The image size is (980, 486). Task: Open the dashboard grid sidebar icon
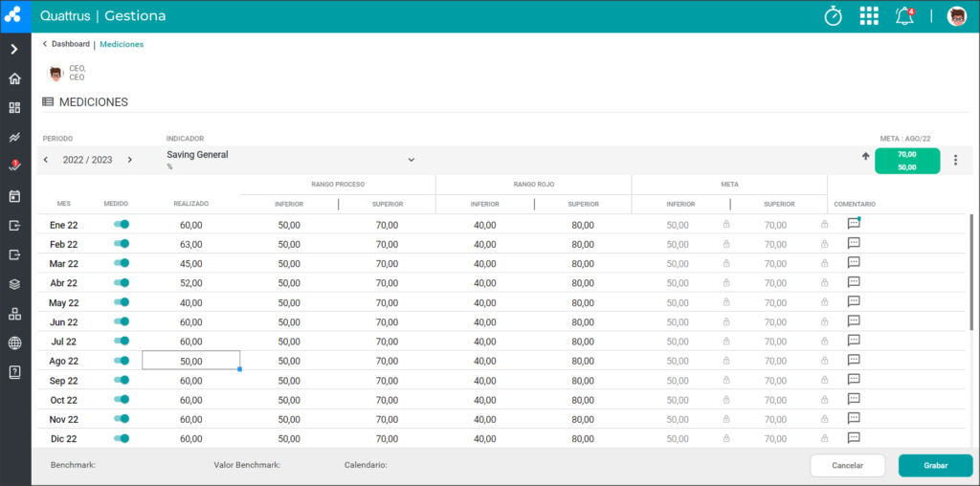tap(15, 107)
